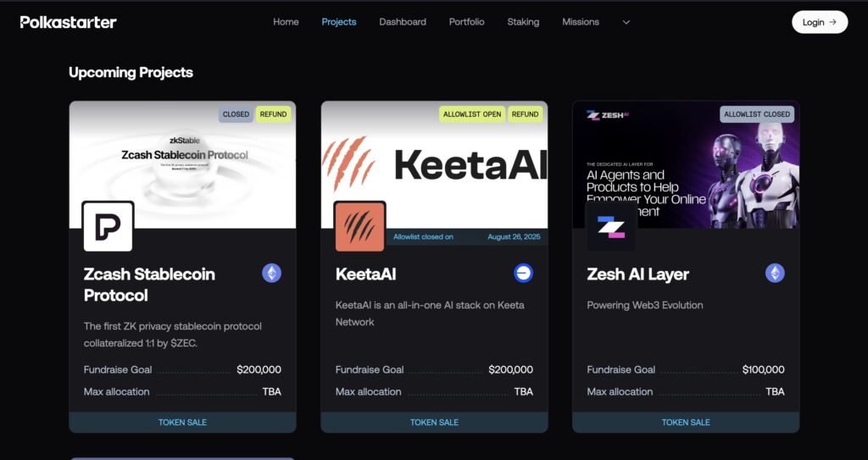Image resolution: width=868 pixels, height=460 pixels.
Task: Click the Zesh AI robots banner image
Action: click(x=686, y=164)
